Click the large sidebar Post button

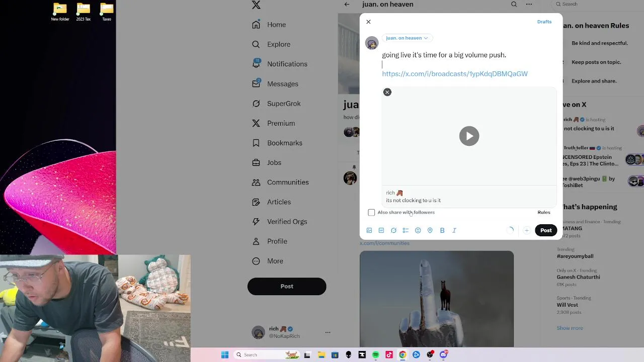[x=287, y=286]
